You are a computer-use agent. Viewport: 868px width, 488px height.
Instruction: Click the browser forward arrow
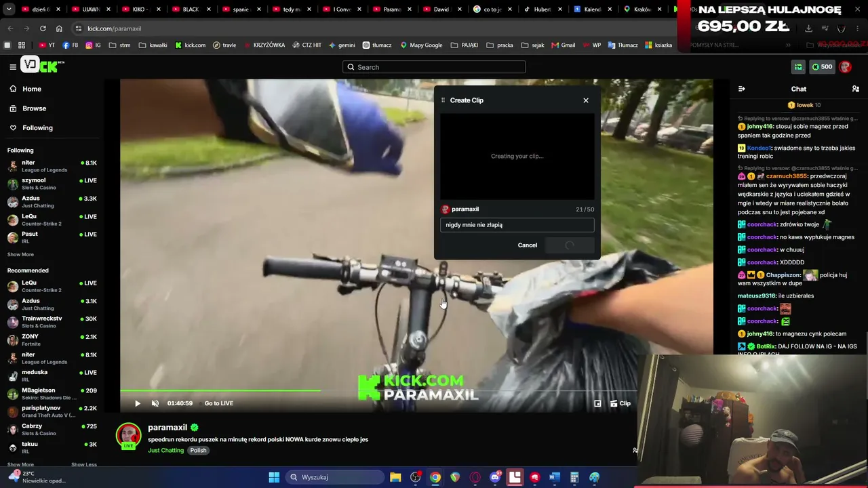point(26,28)
